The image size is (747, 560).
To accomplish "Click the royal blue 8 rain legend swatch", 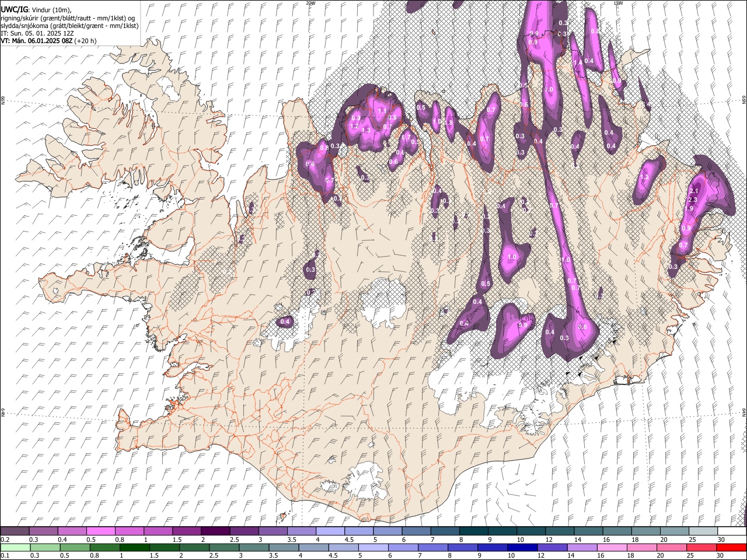I will coord(463,547).
